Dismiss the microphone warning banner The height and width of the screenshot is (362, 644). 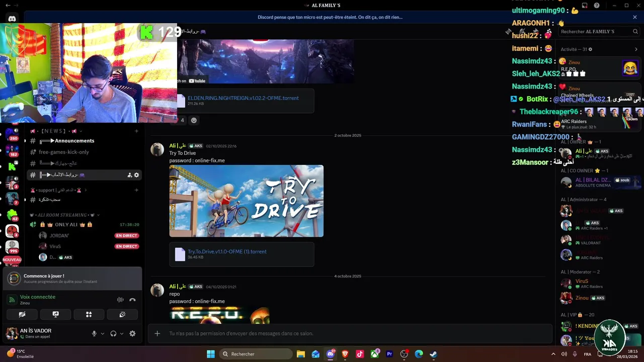tap(635, 17)
